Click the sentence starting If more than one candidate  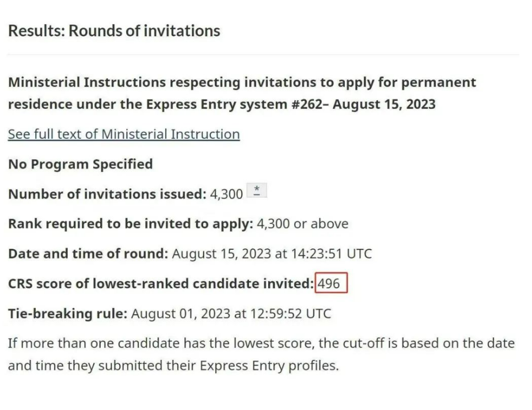click(x=261, y=354)
